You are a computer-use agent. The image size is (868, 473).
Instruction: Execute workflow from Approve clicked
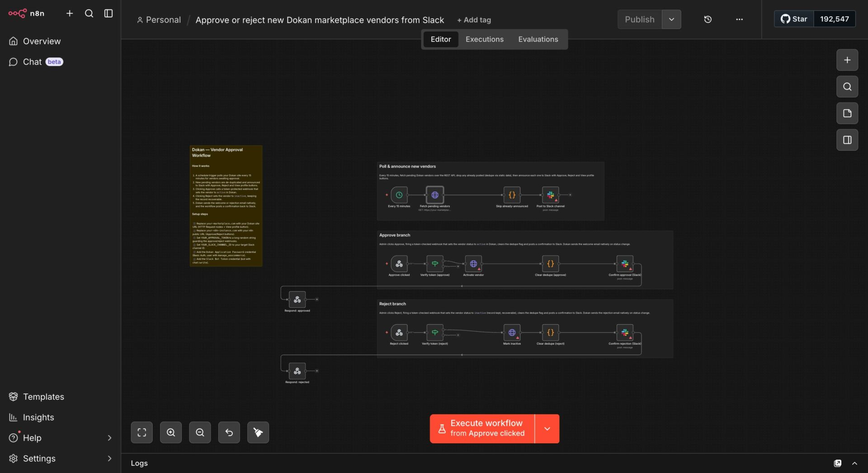(x=482, y=429)
